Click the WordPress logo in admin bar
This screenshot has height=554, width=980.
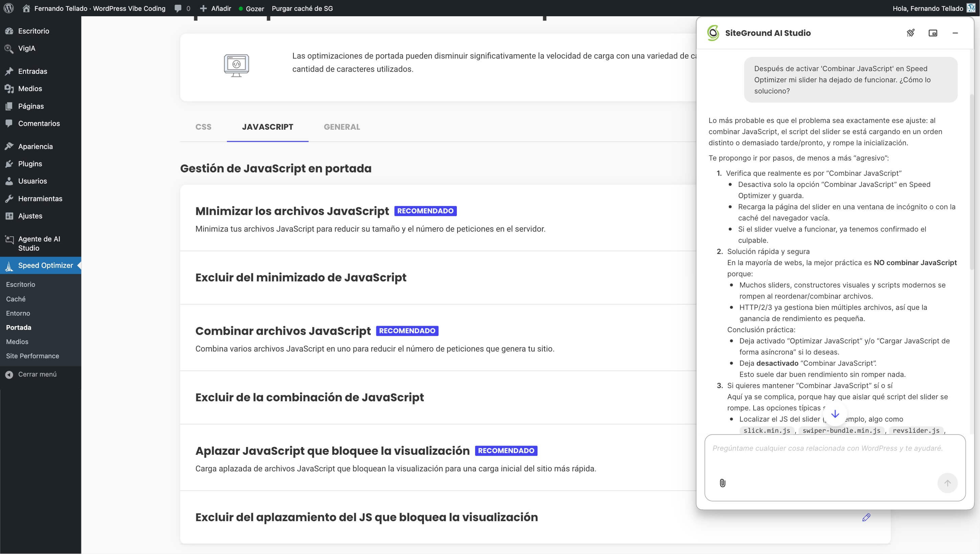[x=8, y=8]
